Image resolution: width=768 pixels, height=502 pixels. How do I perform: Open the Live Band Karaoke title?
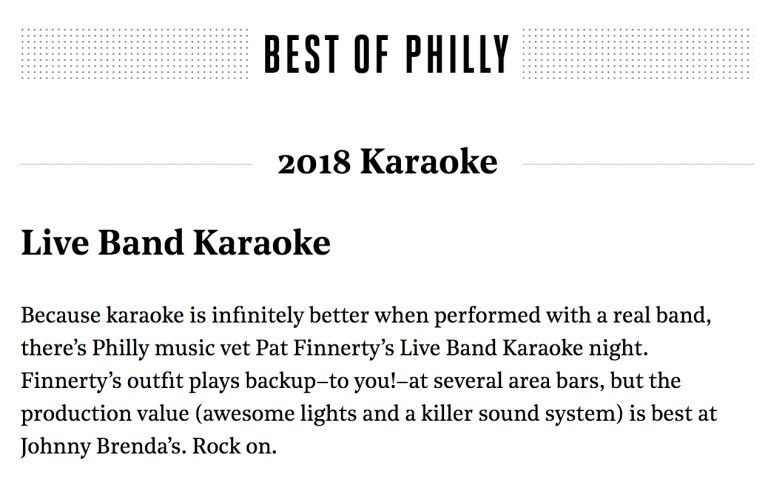click(175, 243)
